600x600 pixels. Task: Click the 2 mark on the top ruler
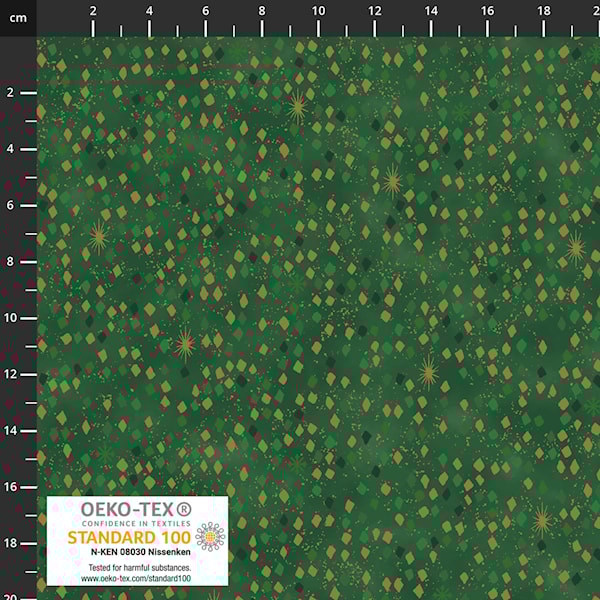[x=93, y=11]
